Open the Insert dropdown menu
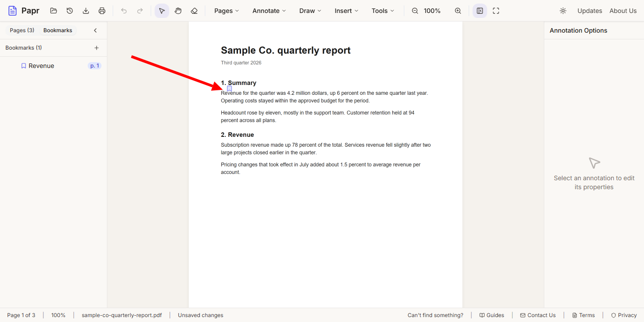The width and height of the screenshot is (644, 322). pos(347,11)
